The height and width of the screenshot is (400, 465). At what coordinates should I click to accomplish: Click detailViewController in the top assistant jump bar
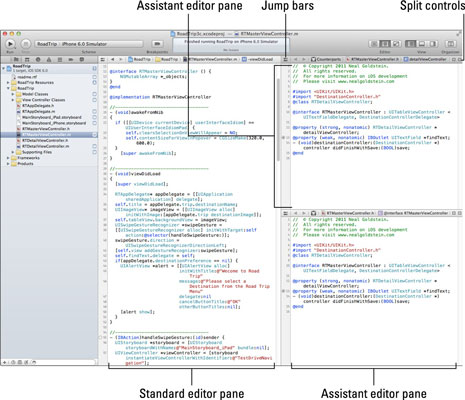(x=425, y=59)
